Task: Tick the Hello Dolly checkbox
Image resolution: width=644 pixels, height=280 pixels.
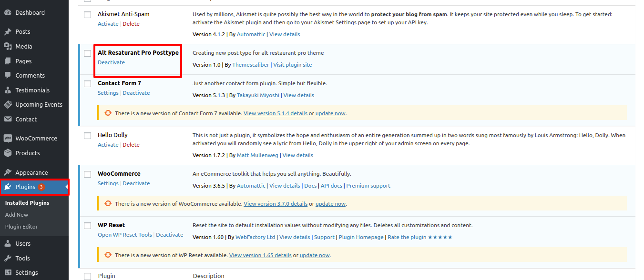Action: (87, 136)
